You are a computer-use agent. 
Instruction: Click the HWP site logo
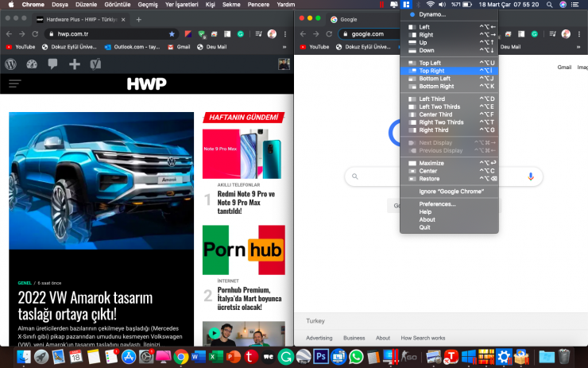point(147,83)
